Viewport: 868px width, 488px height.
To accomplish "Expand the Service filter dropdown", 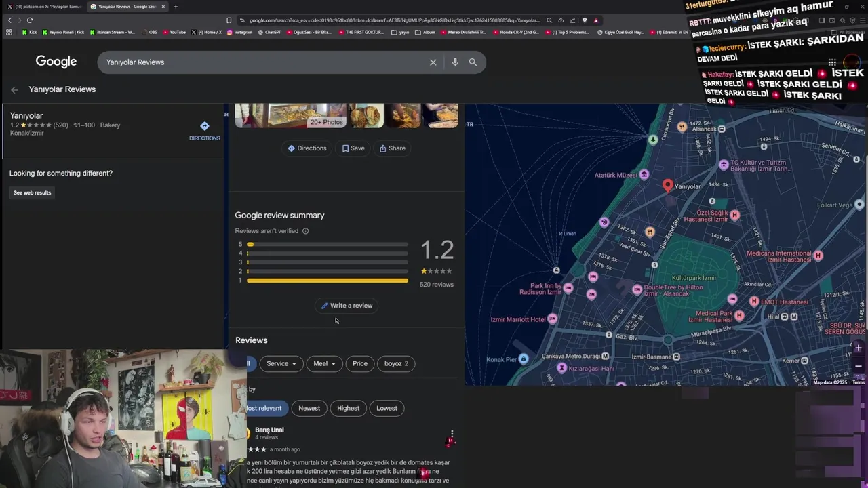I will click(281, 364).
